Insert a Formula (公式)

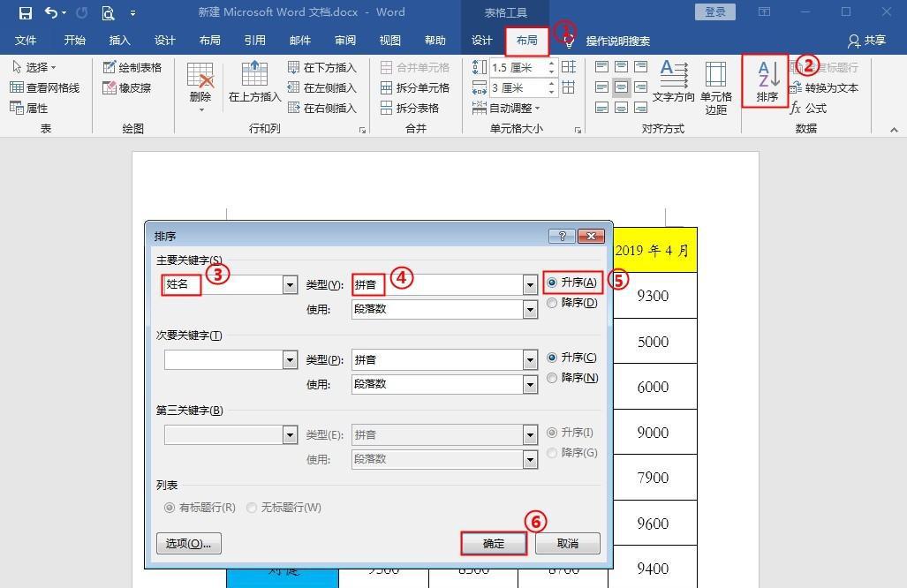pyautogui.click(x=808, y=108)
